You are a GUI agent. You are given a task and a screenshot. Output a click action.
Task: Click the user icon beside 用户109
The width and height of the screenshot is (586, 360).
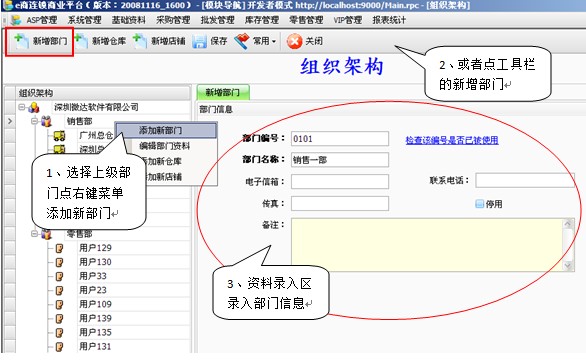59,305
